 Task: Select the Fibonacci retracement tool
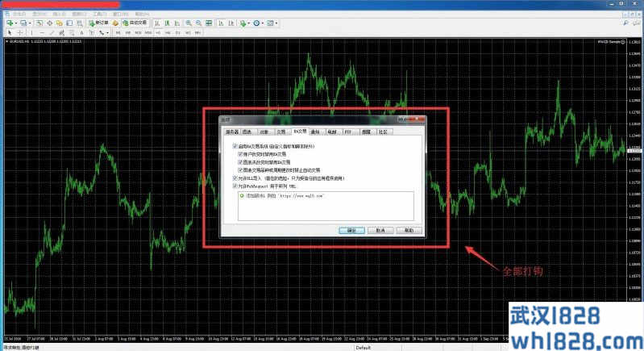pos(72,32)
